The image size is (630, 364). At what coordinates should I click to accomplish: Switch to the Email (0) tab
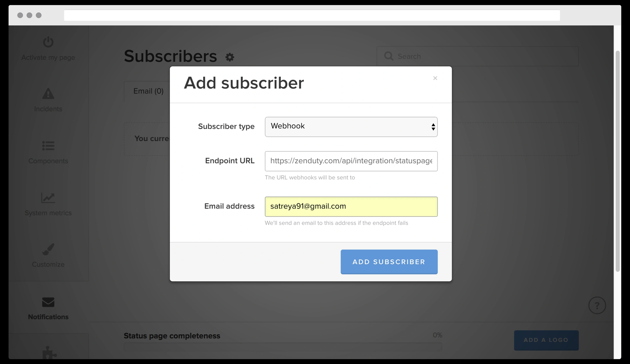pos(148,91)
